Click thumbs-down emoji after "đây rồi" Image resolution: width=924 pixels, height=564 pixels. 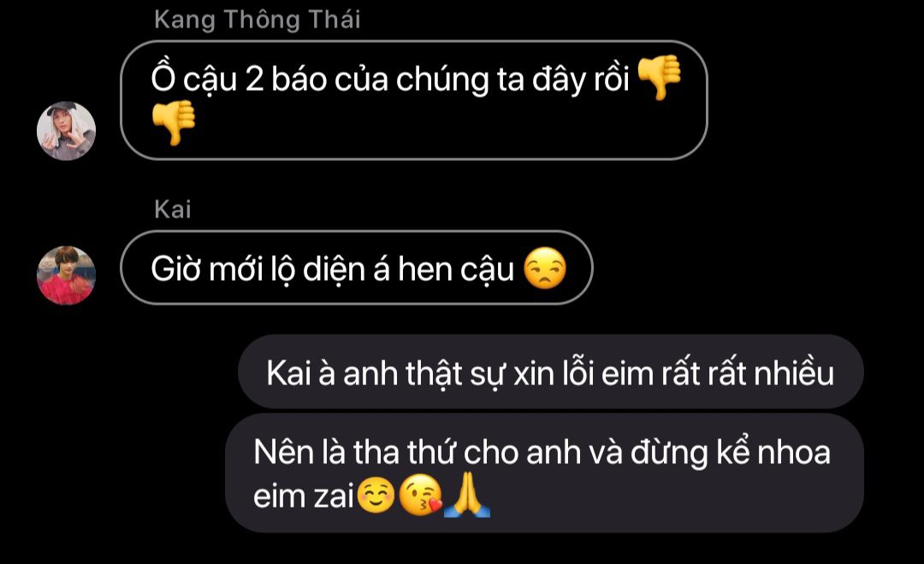pyautogui.click(x=660, y=78)
